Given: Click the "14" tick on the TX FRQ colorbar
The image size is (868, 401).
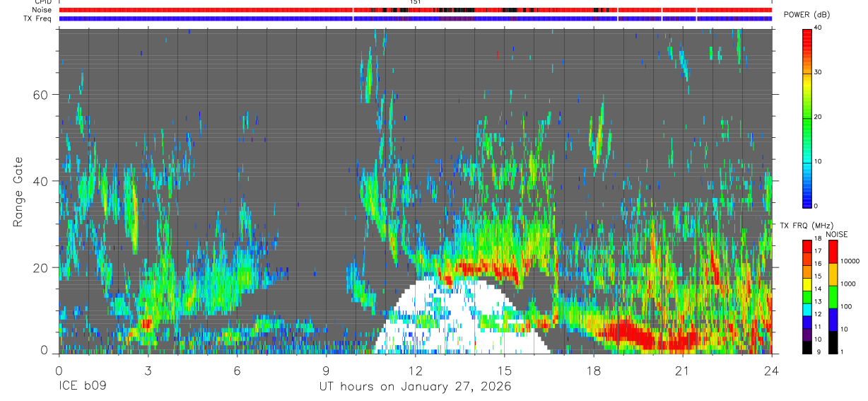Looking at the screenshot, I should (x=819, y=289).
